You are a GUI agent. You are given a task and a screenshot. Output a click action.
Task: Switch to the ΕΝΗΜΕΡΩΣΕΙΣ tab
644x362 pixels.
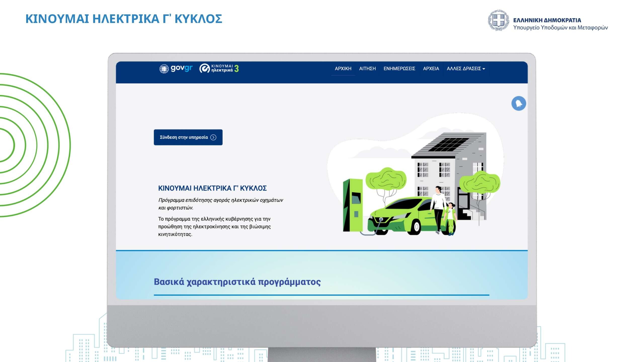pyautogui.click(x=400, y=68)
